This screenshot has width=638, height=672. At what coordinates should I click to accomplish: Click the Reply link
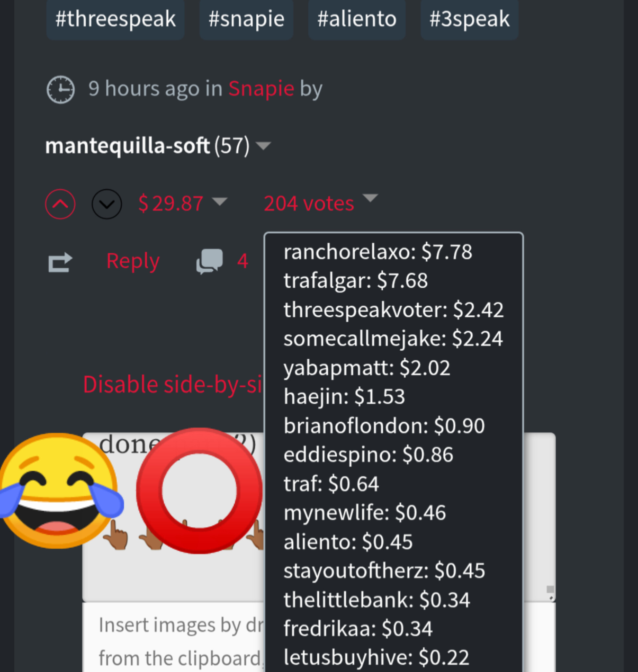click(133, 261)
